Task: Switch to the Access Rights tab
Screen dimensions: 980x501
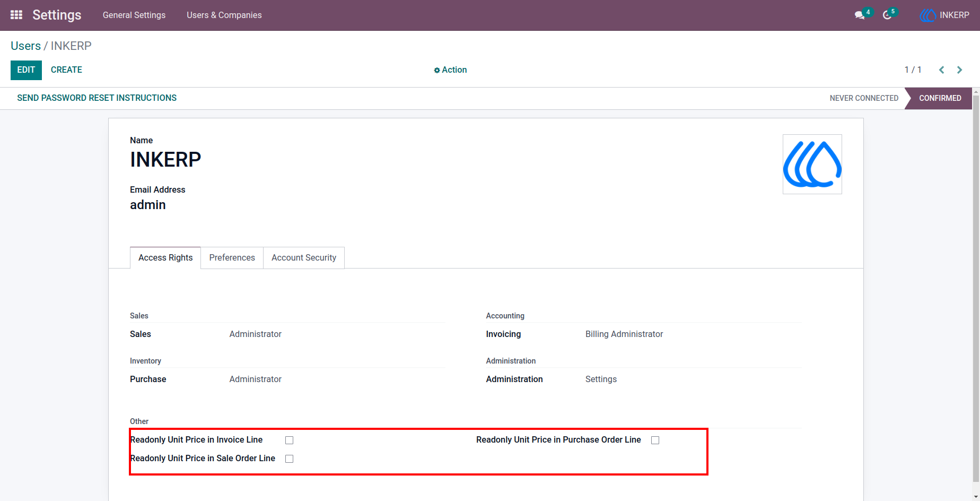Action: pyautogui.click(x=165, y=258)
